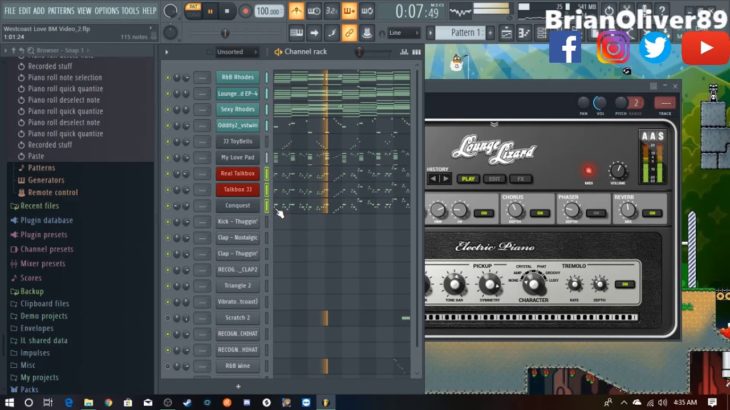730x410 pixels.
Task: Toggle typing keyboard to piano icon
Action: 297,33
